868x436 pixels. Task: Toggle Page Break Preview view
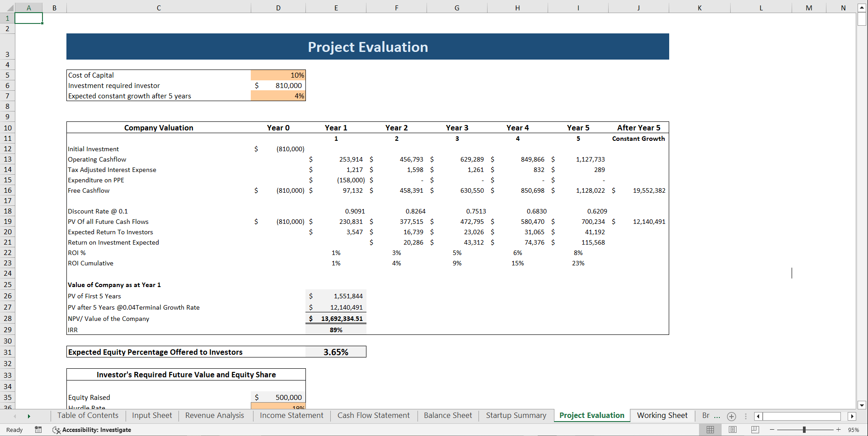pos(754,430)
